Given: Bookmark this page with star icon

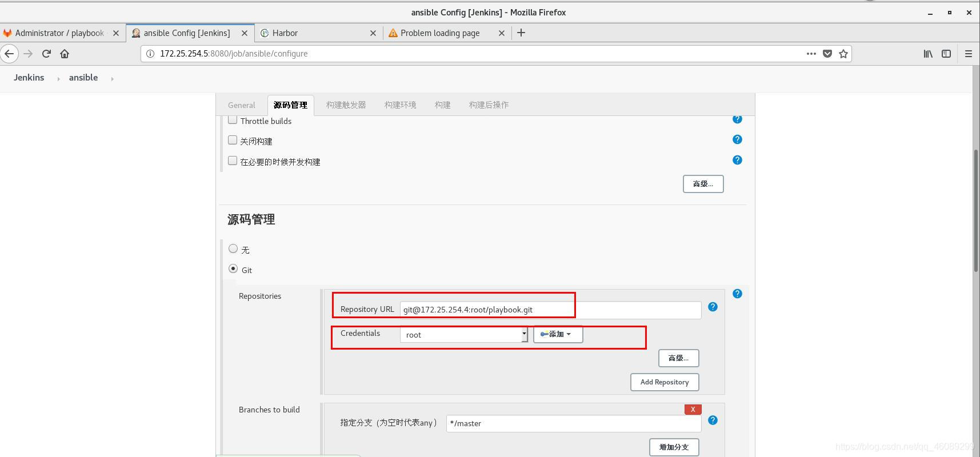Looking at the screenshot, I should (843, 54).
